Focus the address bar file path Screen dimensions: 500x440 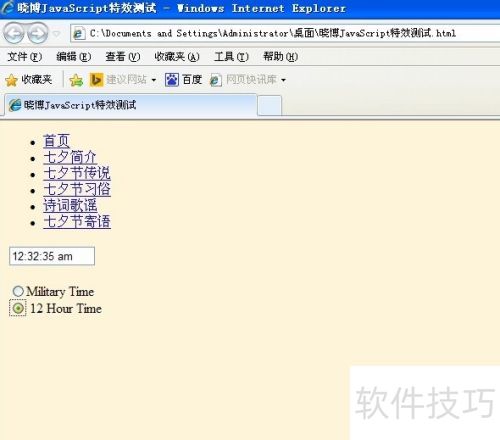273,33
